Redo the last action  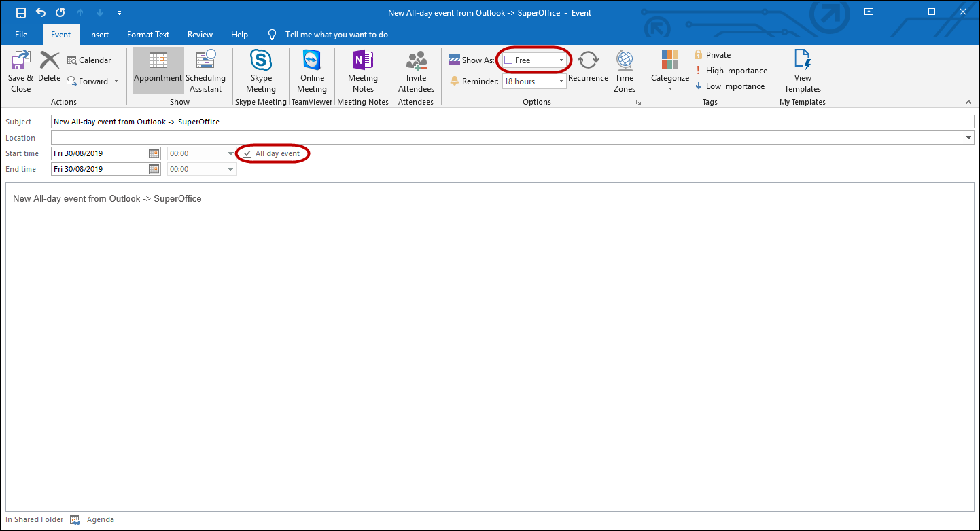[60, 12]
